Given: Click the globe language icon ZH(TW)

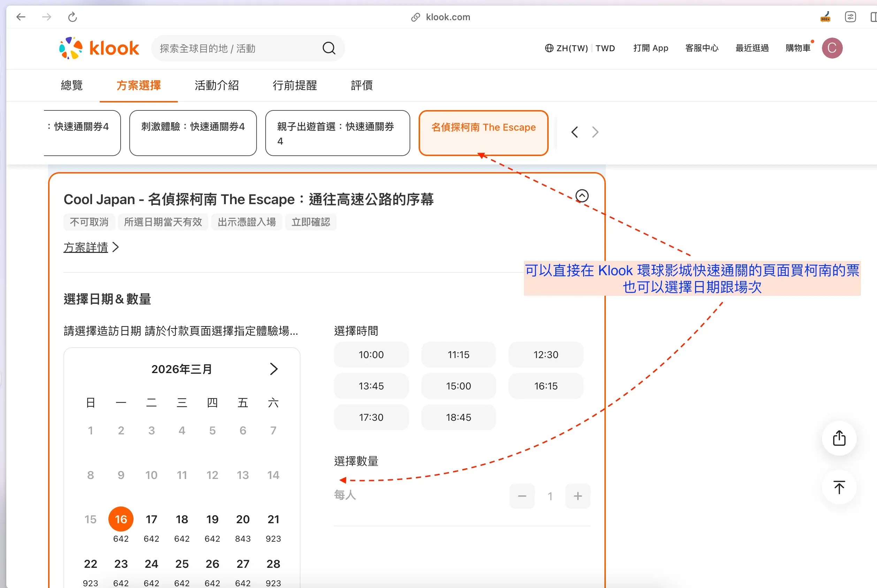Looking at the screenshot, I should 549,48.
